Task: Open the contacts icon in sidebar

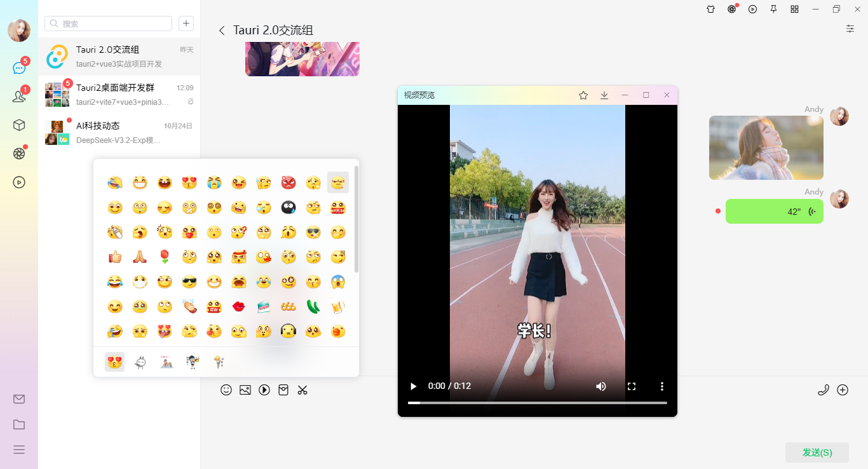Action: [x=19, y=97]
